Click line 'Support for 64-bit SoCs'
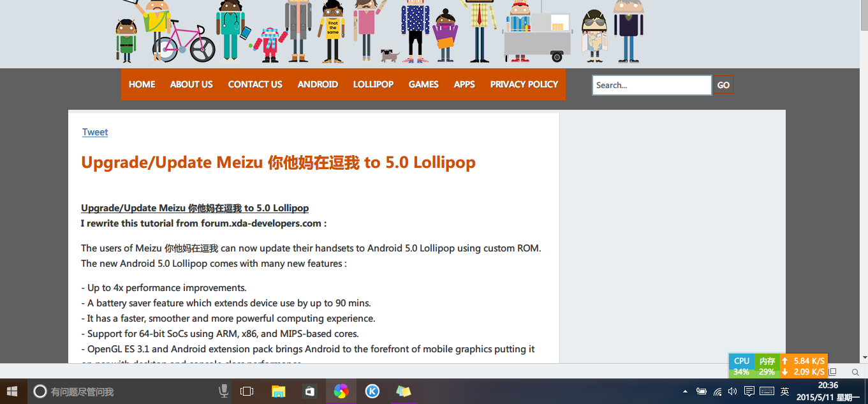868x404 pixels. [220, 334]
